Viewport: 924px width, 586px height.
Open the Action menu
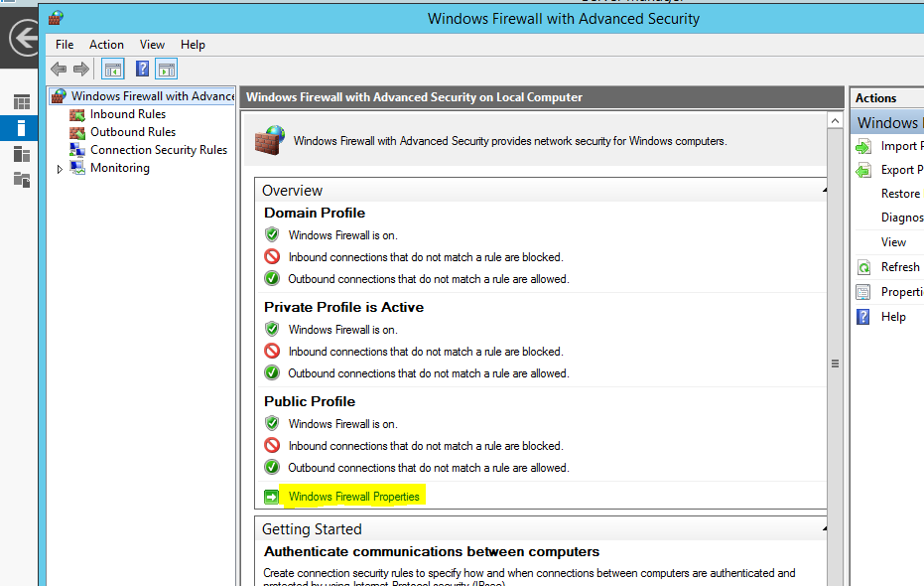(106, 45)
